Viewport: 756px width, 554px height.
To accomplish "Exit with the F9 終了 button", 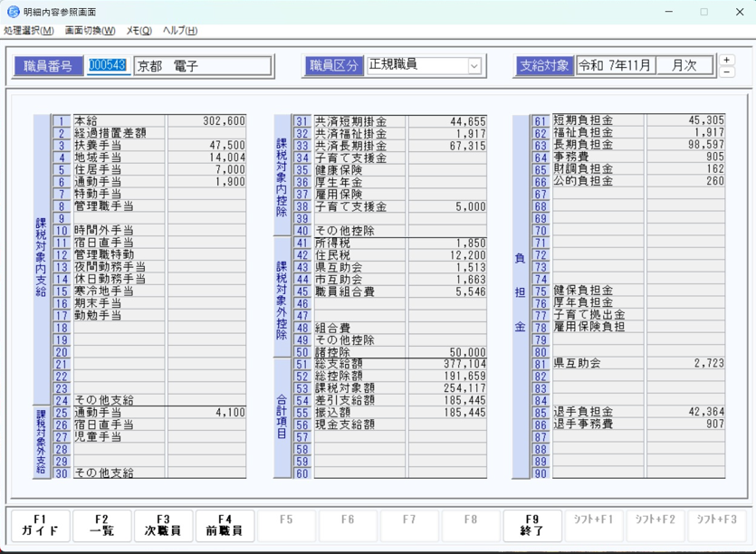I will [x=532, y=526].
